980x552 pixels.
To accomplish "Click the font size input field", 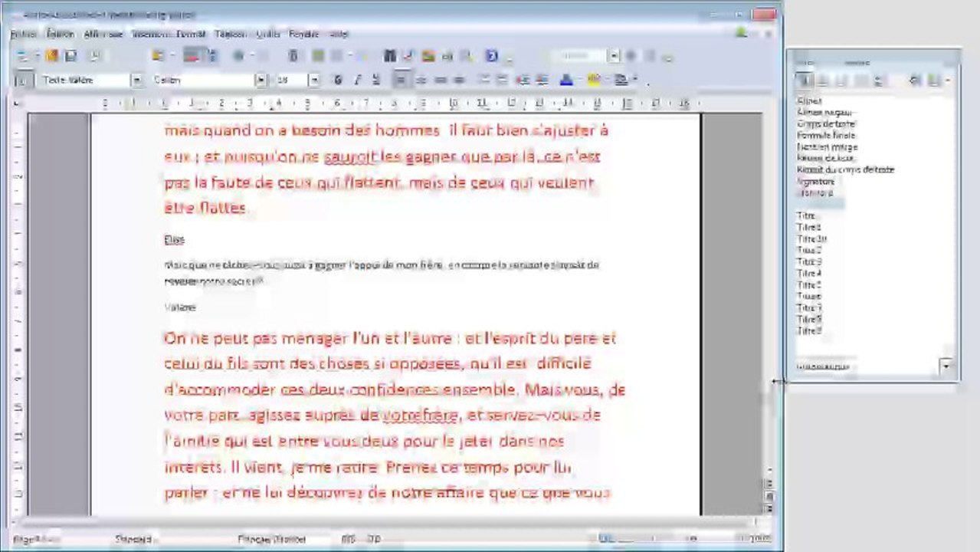I will pos(290,80).
